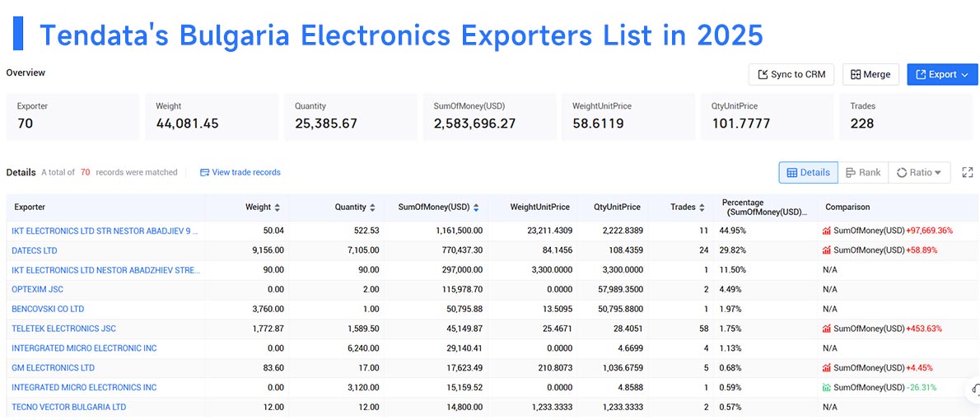Screen dimensions: 980x420
Task: Click the Sync to CRM button
Action: [x=792, y=74]
